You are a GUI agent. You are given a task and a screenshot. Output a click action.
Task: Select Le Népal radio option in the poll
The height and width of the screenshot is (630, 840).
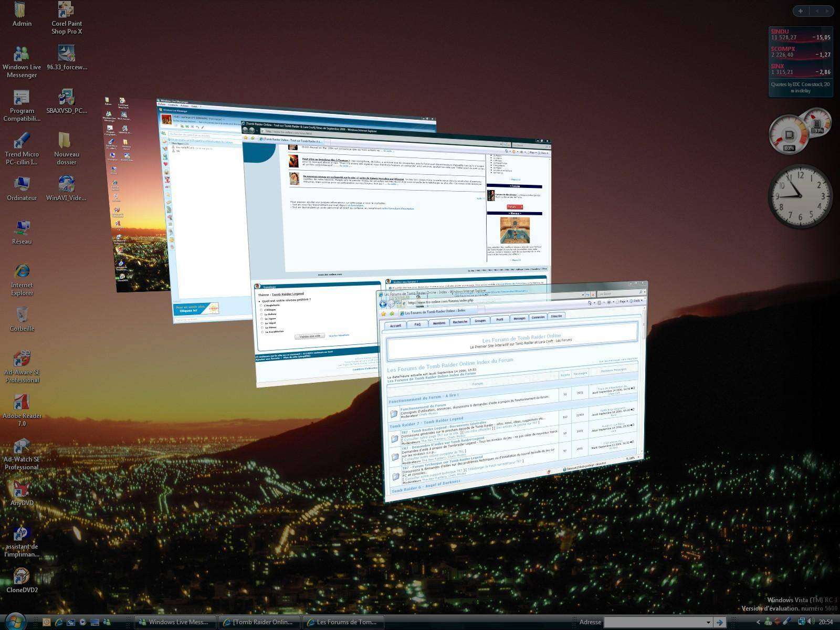tap(261, 323)
